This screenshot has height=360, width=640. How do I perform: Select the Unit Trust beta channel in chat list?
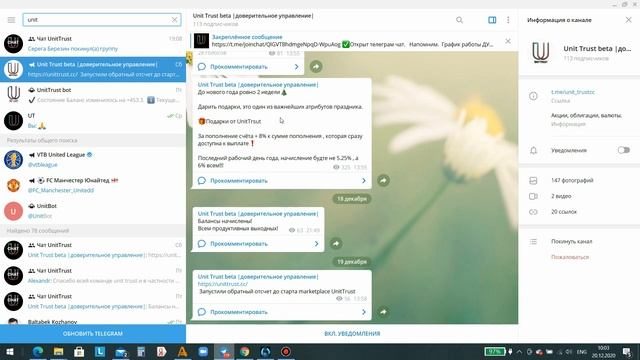click(93, 69)
